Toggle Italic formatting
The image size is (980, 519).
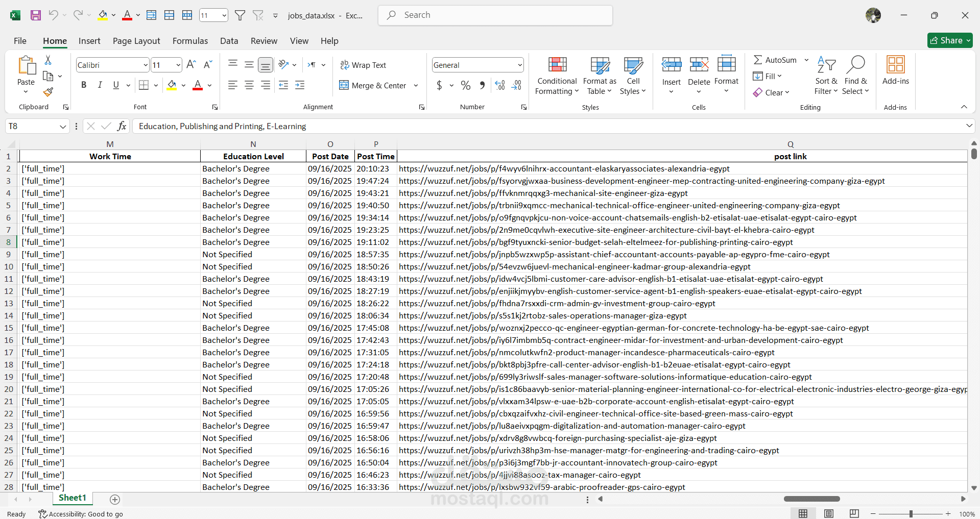[100, 85]
